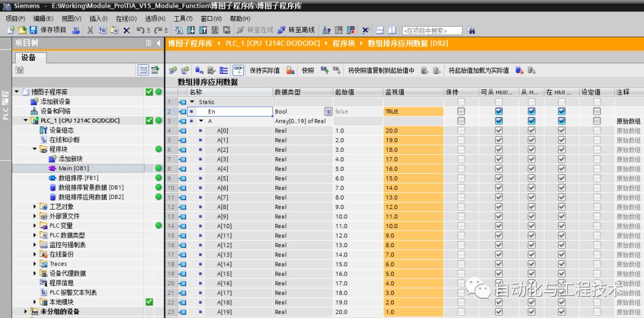Expand the 工艺对象 tree node
Image resolution: width=644 pixels, height=318 pixels.
[x=35, y=207]
